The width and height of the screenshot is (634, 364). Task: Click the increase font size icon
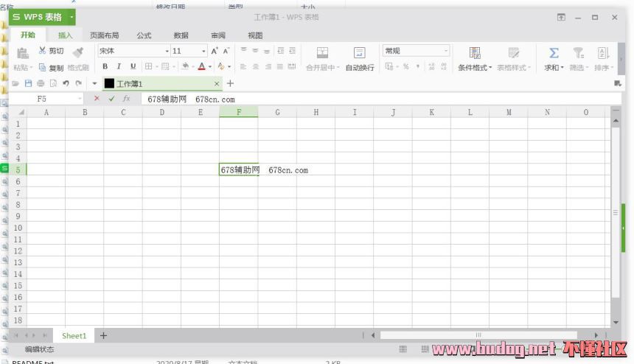pyautogui.click(x=215, y=52)
